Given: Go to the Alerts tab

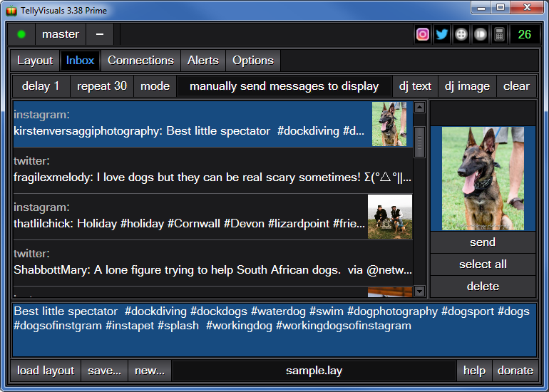Looking at the screenshot, I should pos(203,61).
